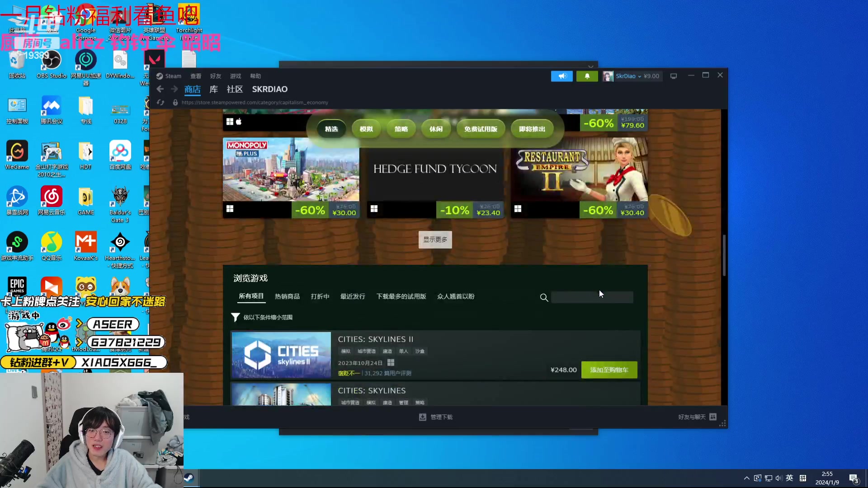The height and width of the screenshot is (488, 868).
Task: Select the 精选 category pill
Action: pyautogui.click(x=331, y=129)
